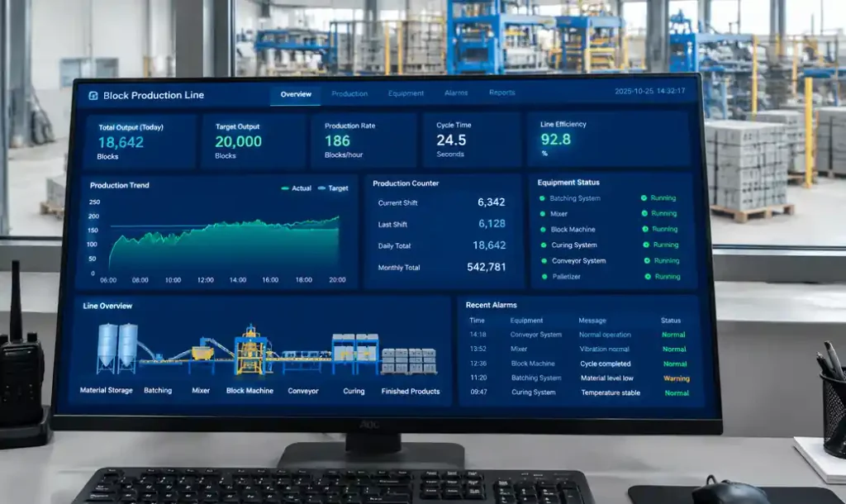Click the Finished Products label
846x504 pixels.
click(x=411, y=392)
